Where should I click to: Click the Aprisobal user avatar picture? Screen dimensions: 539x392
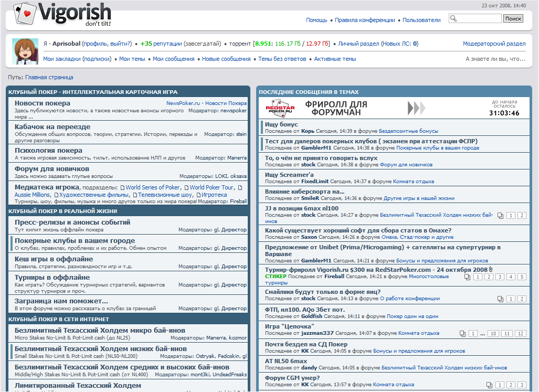pos(22,51)
